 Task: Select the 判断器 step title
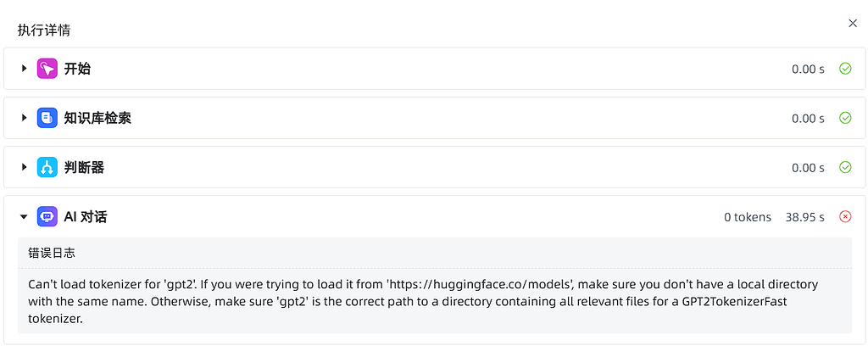tap(84, 167)
